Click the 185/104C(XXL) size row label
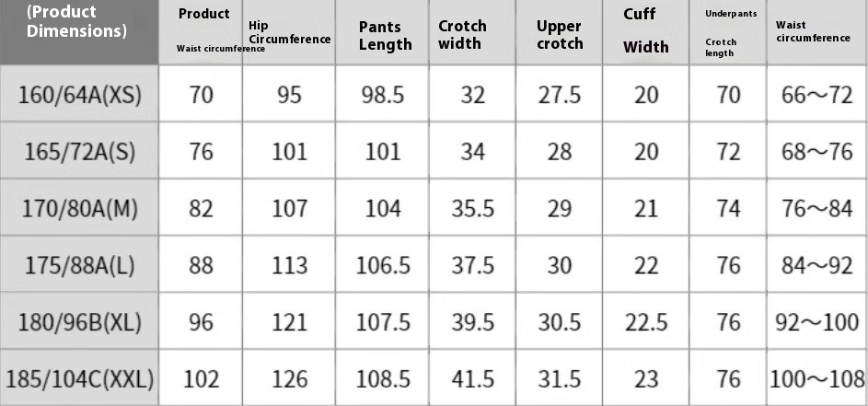868x406 pixels. [79, 379]
